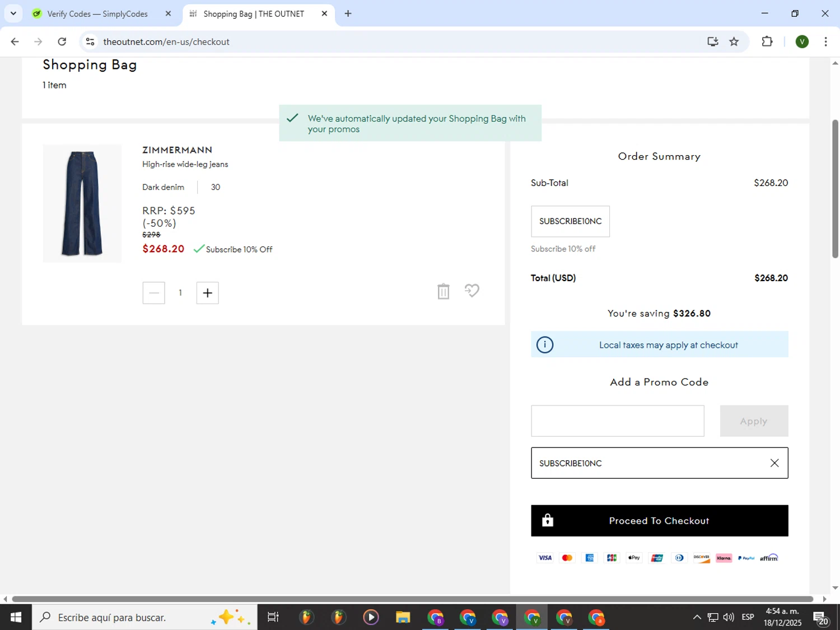Open File Explorer from the taskbar

click(x=403, y=617)
